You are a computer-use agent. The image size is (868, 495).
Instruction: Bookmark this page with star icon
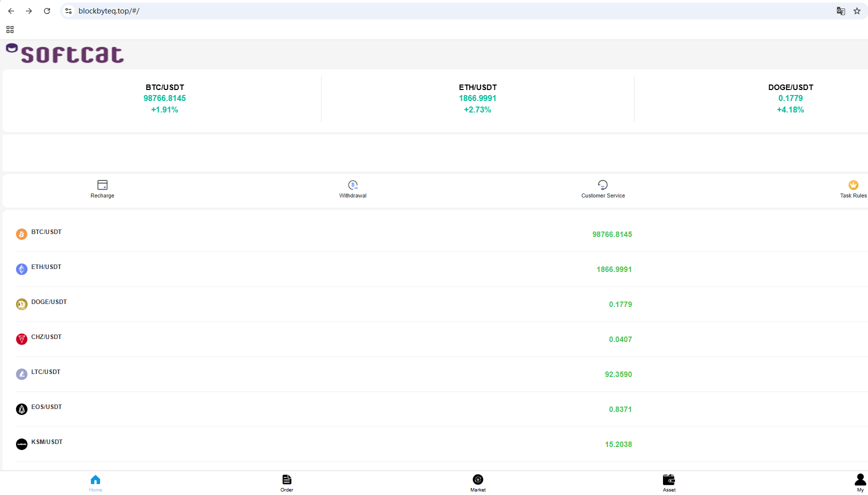coord(856,11)
